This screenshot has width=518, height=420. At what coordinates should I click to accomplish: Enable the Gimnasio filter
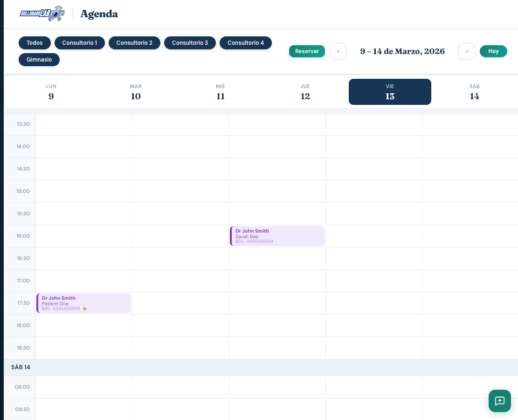(x=39, y=60)
